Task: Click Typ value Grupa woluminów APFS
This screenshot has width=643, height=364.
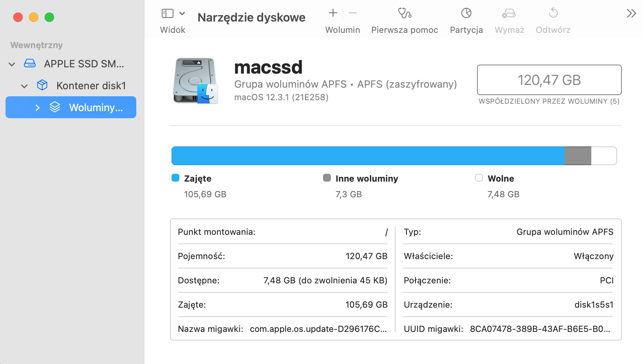Action: point(565,232)
